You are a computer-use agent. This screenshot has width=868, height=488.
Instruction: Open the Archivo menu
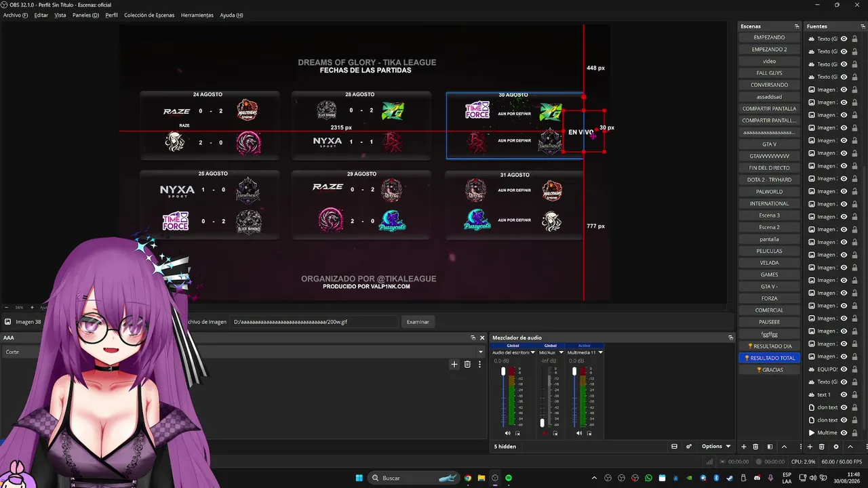(x=16, y=15)
